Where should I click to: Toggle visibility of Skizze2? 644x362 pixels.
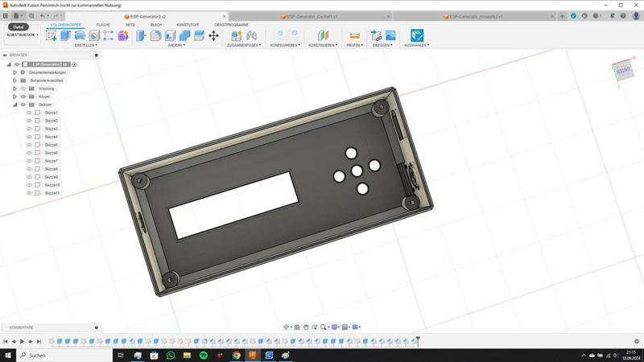click(x=29, y=121)
